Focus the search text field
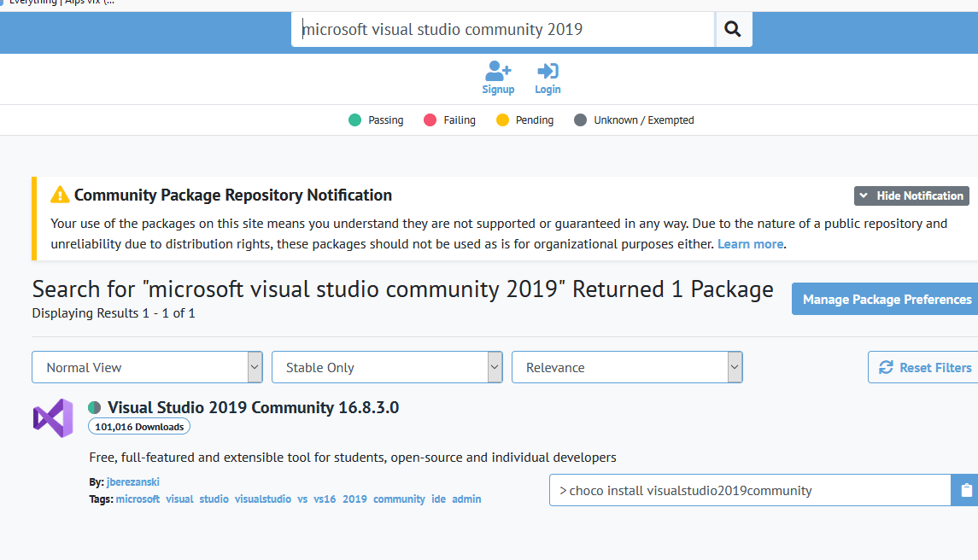 tap(504, 30)
